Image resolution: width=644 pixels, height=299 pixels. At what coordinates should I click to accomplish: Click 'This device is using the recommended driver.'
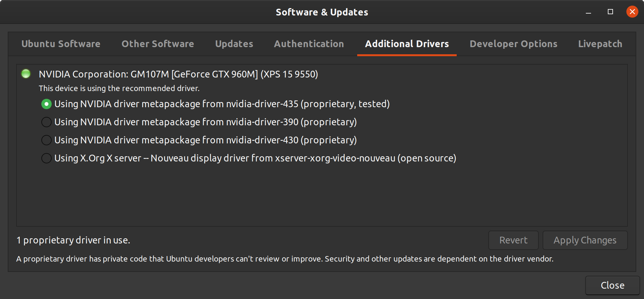click(x=119, y=88)
